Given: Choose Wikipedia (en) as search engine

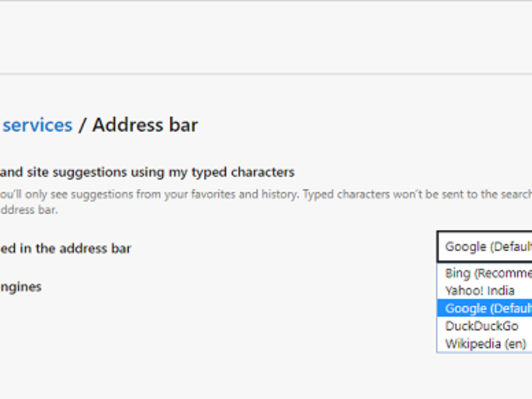Looking at the screenshot, I should coord(485,344).
